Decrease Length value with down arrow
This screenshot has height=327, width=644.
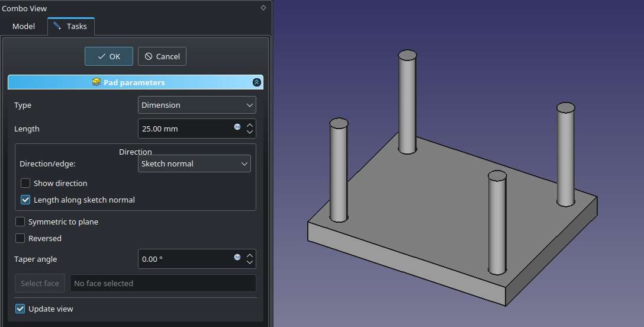[x=250, y=133]
